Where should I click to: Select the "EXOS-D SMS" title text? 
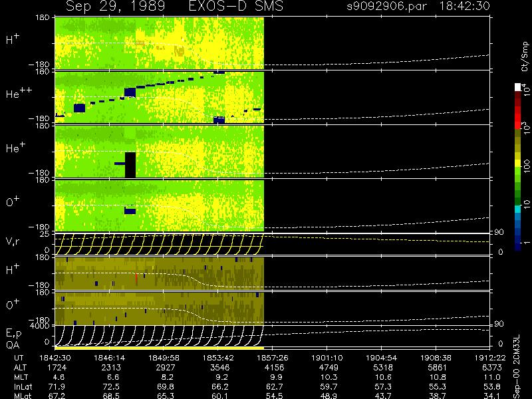pos(236,6)
